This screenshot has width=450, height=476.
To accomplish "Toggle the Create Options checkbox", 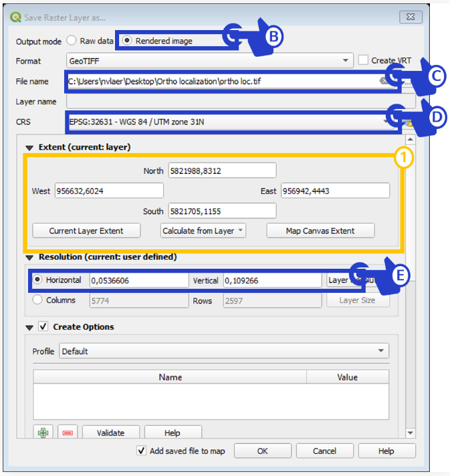I will click(x=43, y=327).
